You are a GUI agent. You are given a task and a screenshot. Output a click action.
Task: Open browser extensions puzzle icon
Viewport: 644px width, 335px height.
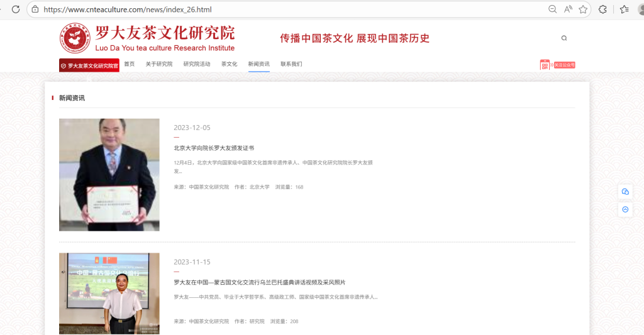[x=603, y=9]
